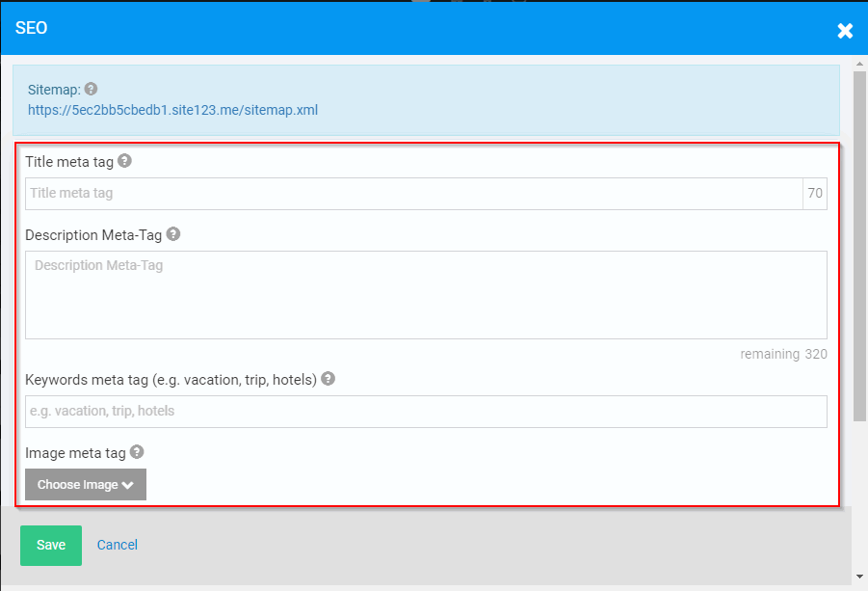
Task: Open the Choose Image dropdown
Action: click(86, 484)
